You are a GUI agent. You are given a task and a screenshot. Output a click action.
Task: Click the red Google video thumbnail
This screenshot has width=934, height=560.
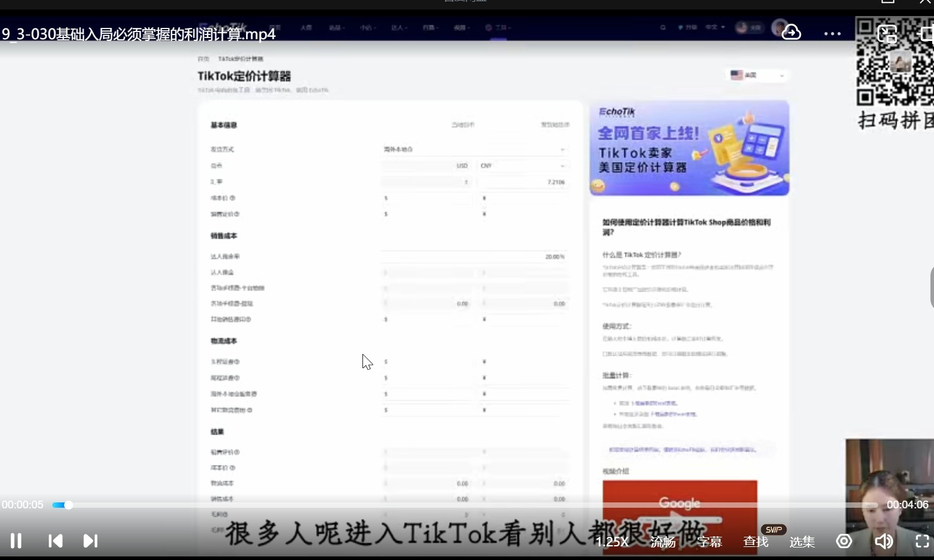coord(680,517)
